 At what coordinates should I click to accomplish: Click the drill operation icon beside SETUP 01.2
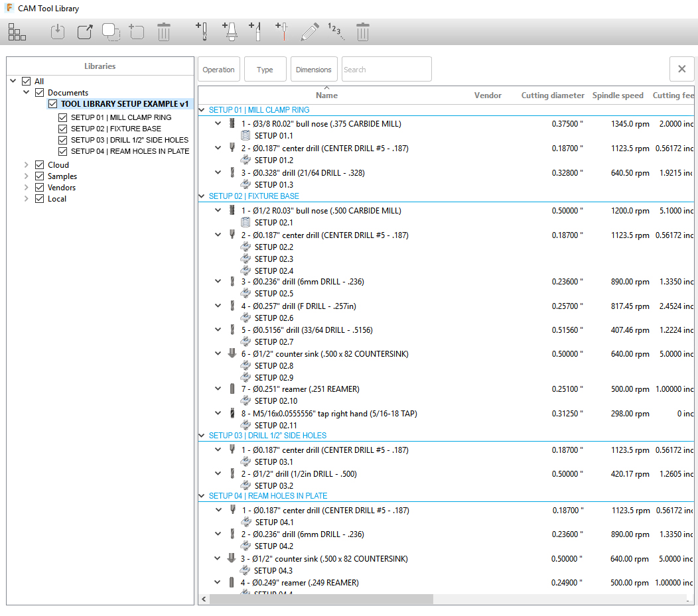coord(245,160)
